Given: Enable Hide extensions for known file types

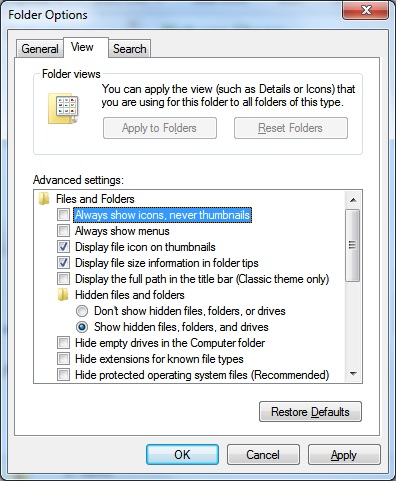Looking at the screenshot, I should (x=63, y=359).
